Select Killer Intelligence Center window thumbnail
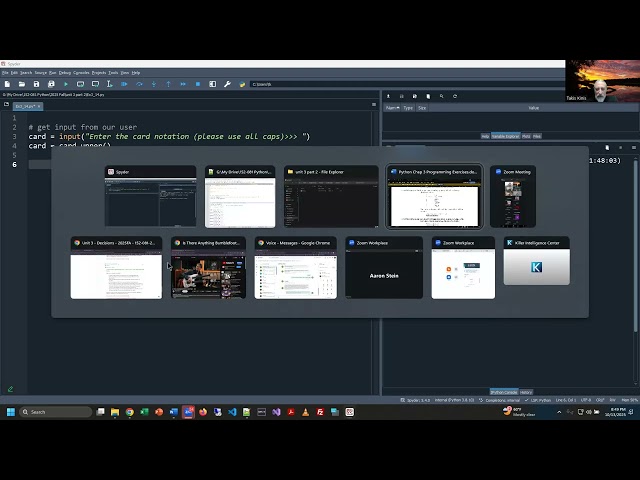 tap(537, 261)
